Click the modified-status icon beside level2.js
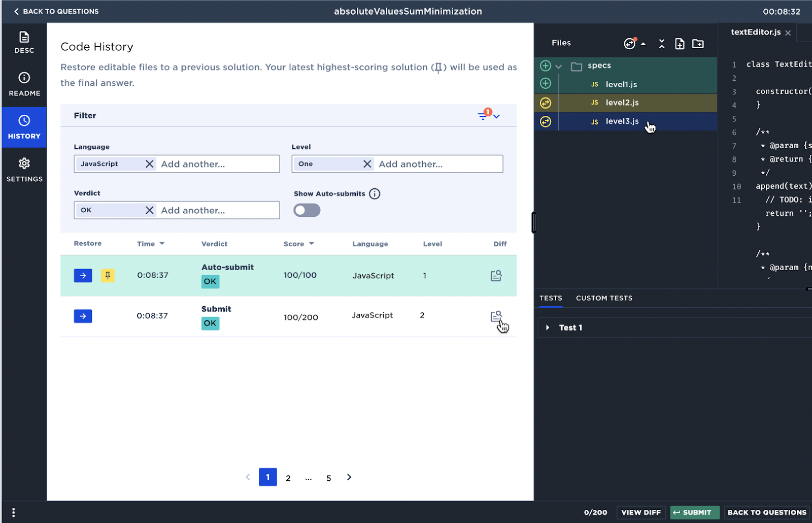The height and width of the screenshot is (523, 812). (546, 103)
